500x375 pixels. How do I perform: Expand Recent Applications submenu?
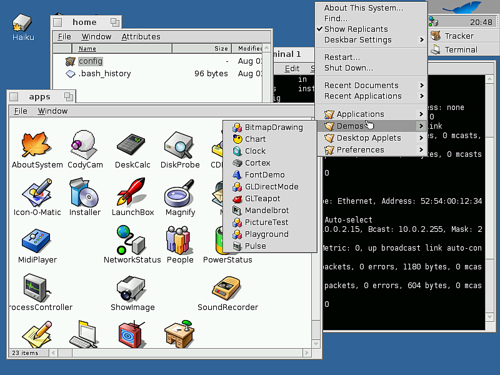371,96
